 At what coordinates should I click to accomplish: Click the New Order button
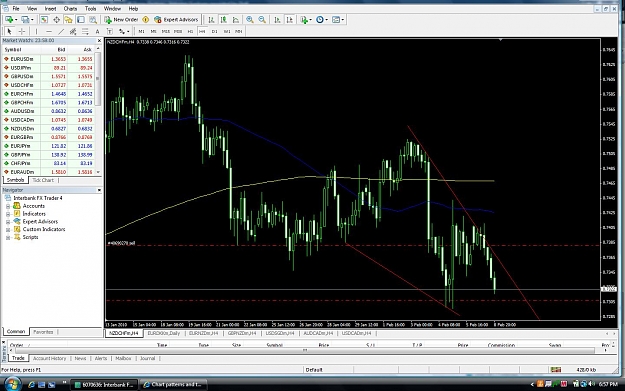[121, 20]
